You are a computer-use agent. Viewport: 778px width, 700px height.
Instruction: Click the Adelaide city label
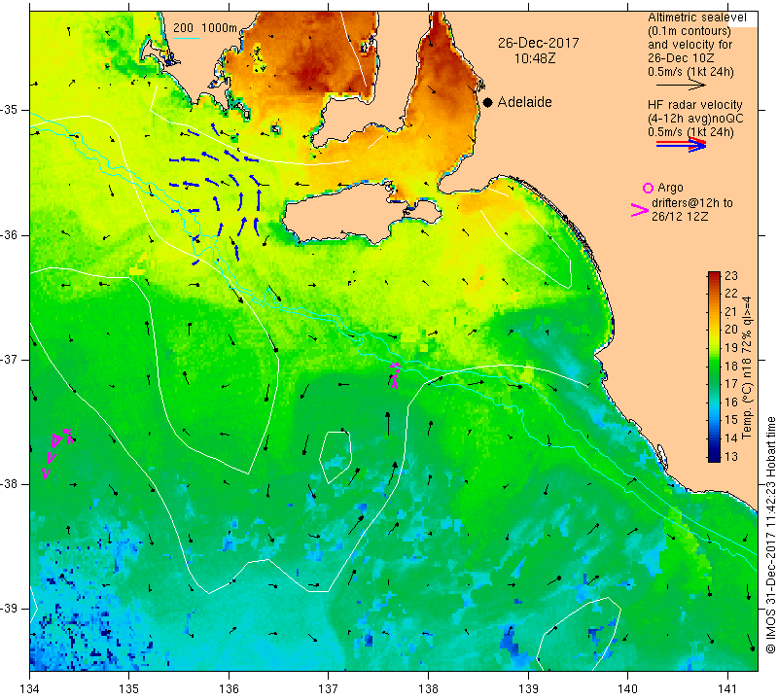coord(525,102)
